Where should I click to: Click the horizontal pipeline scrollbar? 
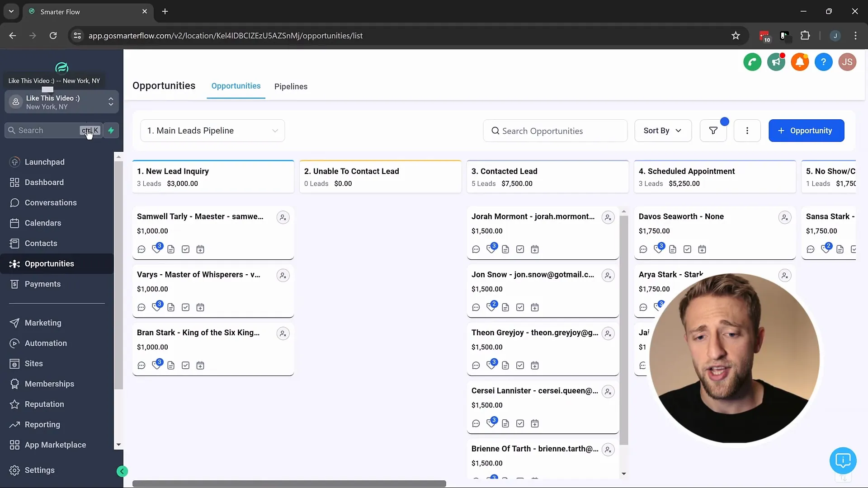pyautogui.click(x=289, y=483)
